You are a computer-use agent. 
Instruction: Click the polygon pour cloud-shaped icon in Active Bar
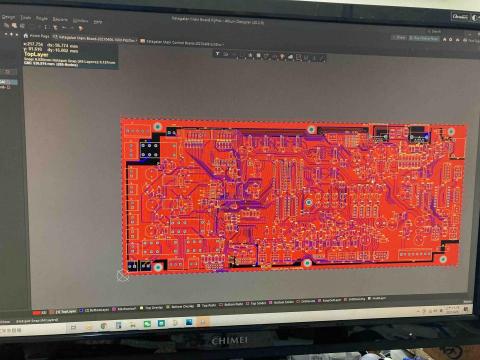(290, 57)
